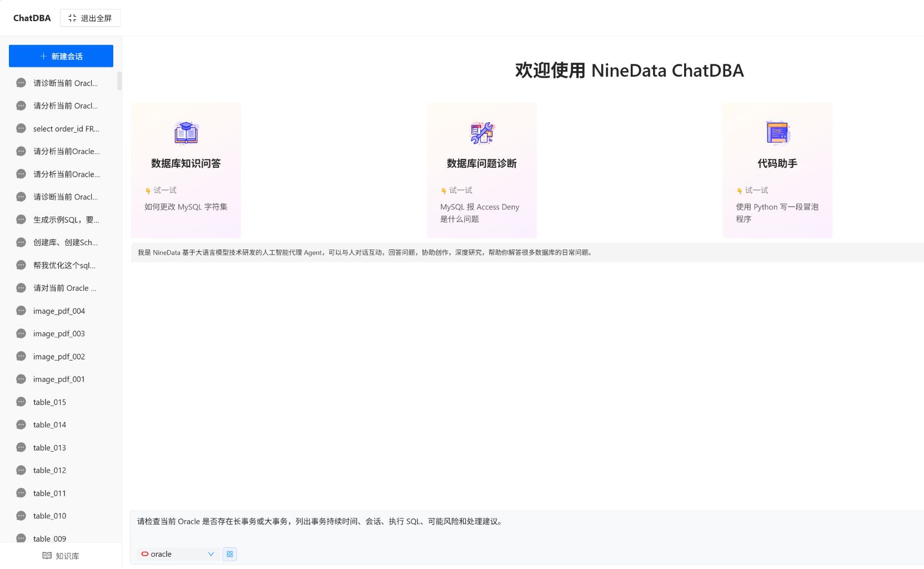Image resolution: width=924 pixels, height=569 pixels.
Task: Click the 代码助手 card title
Action: click(x=777, y=163)
